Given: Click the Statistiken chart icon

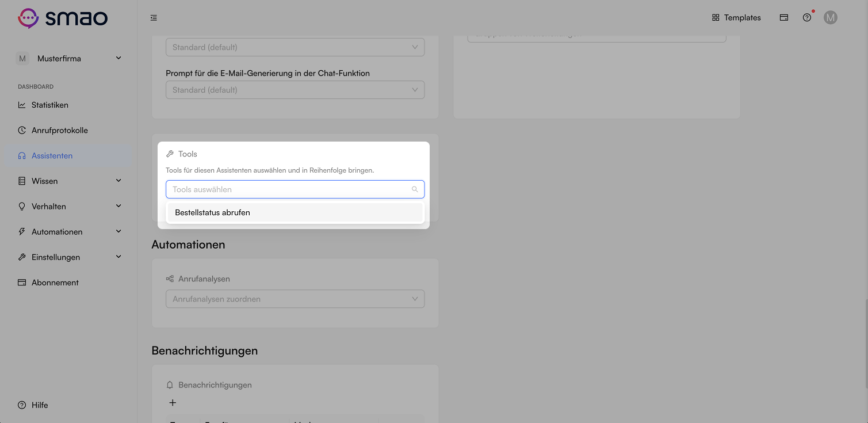Looking at the screenshot, I should [22, 105].
